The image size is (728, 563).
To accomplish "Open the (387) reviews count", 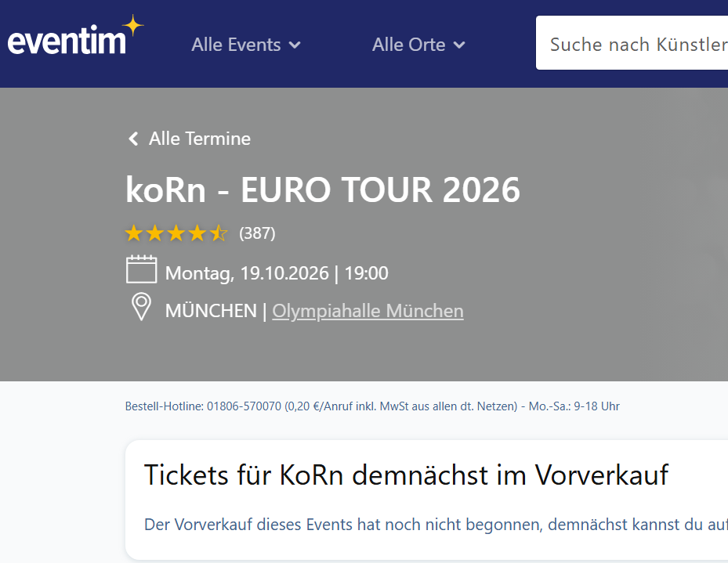I will [257, 233].
